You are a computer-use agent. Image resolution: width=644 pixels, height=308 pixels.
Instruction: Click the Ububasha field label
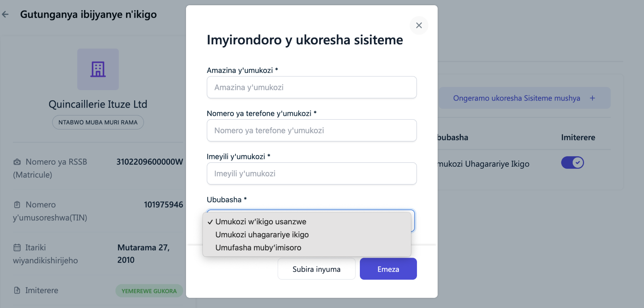[227, 200]
